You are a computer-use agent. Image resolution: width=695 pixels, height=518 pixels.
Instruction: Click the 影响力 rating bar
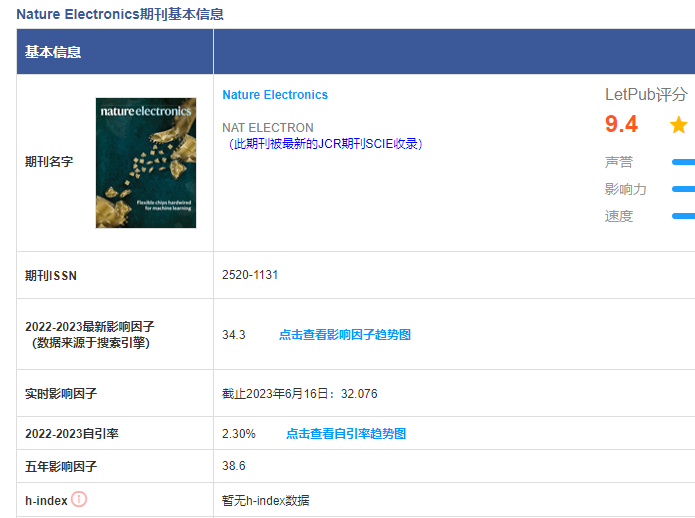(684, 189)
